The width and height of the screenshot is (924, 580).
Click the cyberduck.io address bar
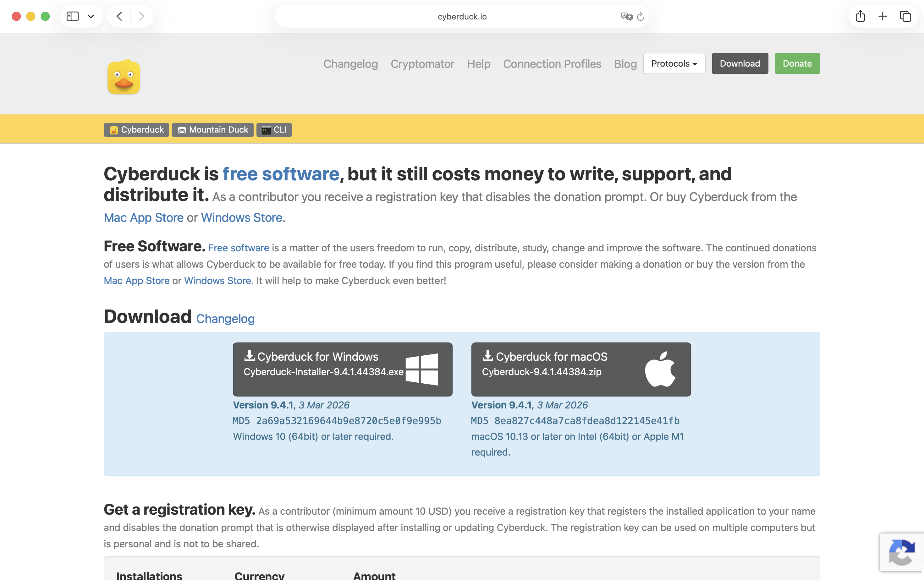pos(462,16)
